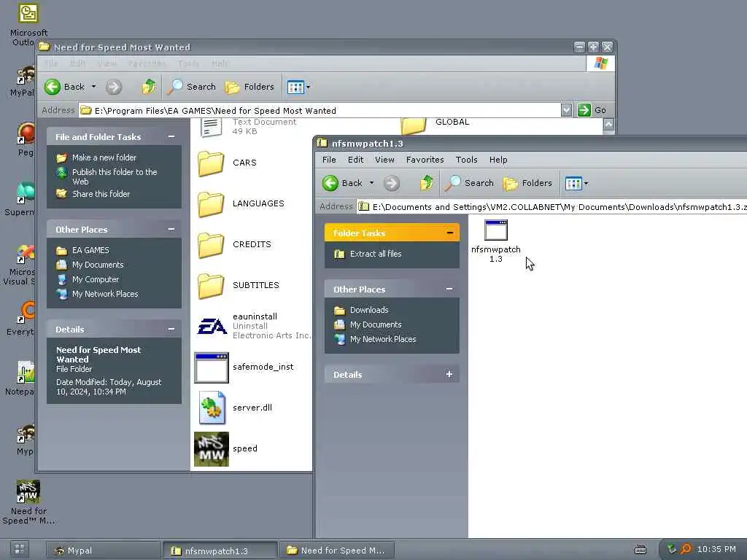The height and width of the screenshot is (560, 747).
Task: Collapse the Folder Tasks panel
Action: pyautogui.click(x=449, y=233)
